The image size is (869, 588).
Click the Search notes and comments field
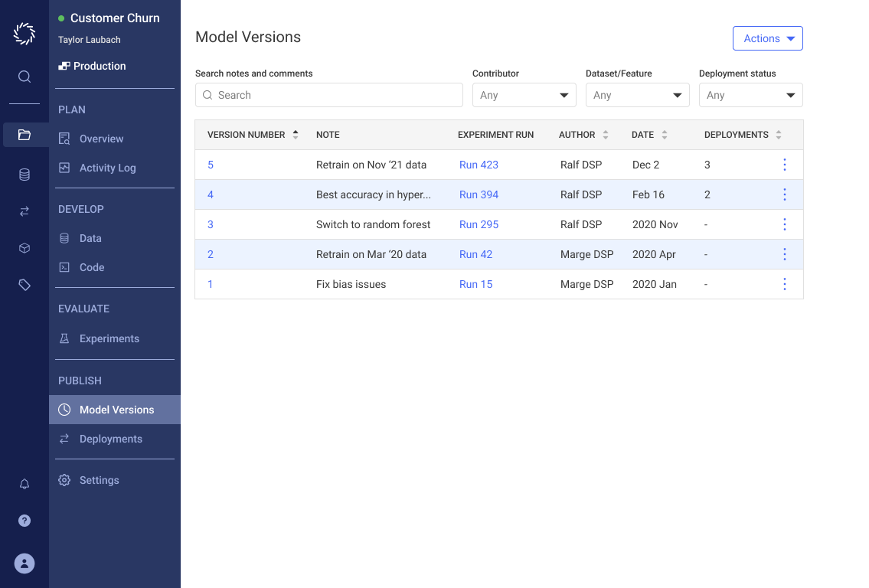click(328, 95)
